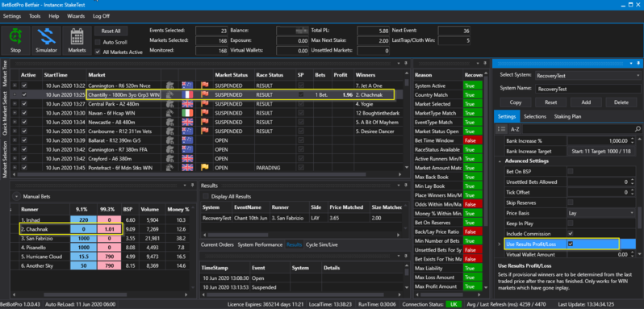Open the Wizards menu
The height and width of the screenshot is (309, 644).
tap(76, 16)
